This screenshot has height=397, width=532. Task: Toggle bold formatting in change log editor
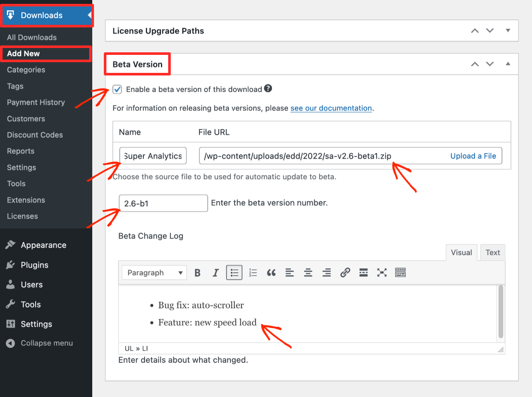click(x=197, y=273)
